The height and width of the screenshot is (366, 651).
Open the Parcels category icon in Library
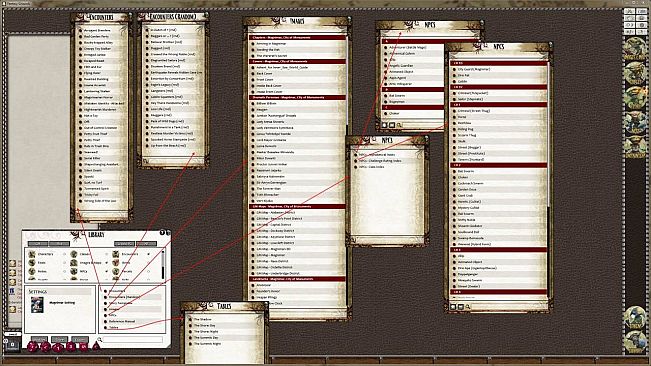(116, 271)
